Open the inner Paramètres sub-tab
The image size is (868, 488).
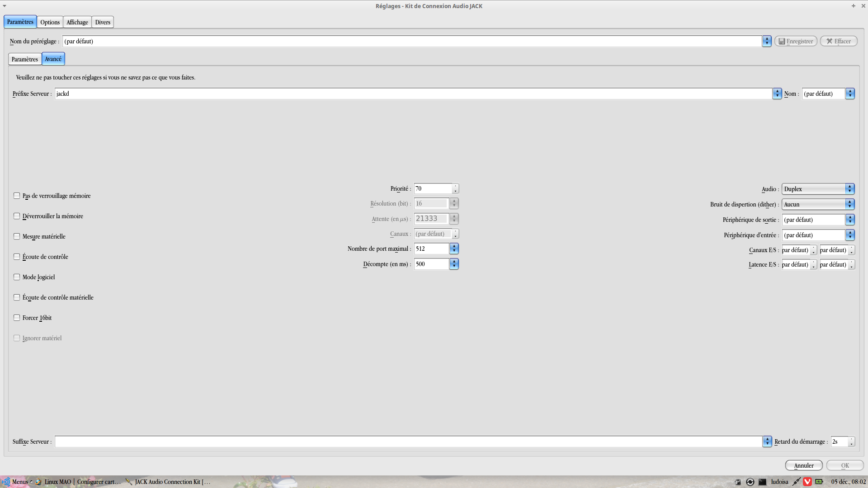25,59
